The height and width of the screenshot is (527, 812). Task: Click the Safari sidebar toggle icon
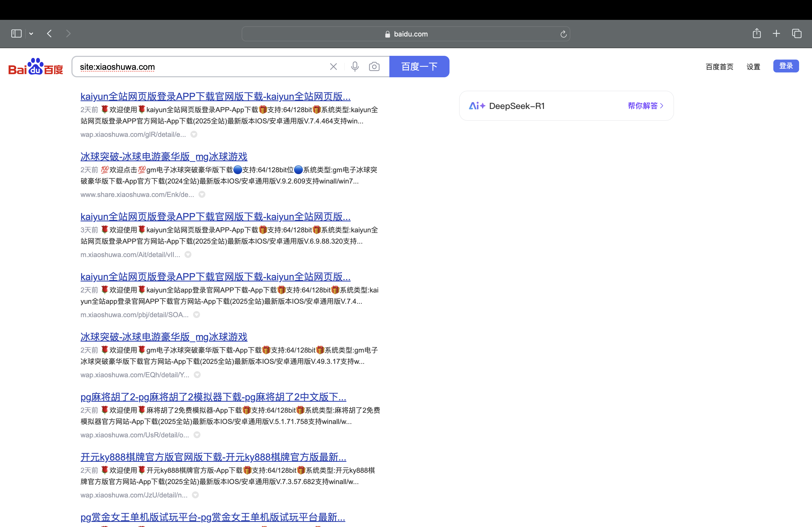tap(16, 33)
